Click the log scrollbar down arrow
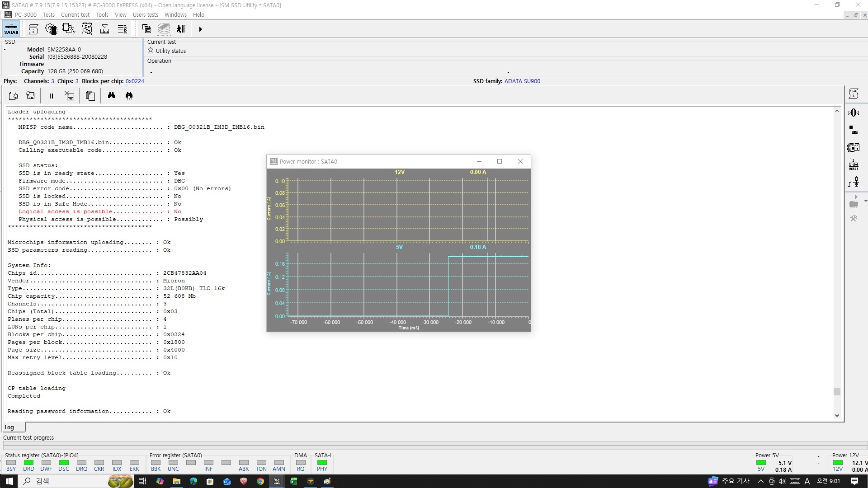 pyautogui.click(x=837, y=416)
